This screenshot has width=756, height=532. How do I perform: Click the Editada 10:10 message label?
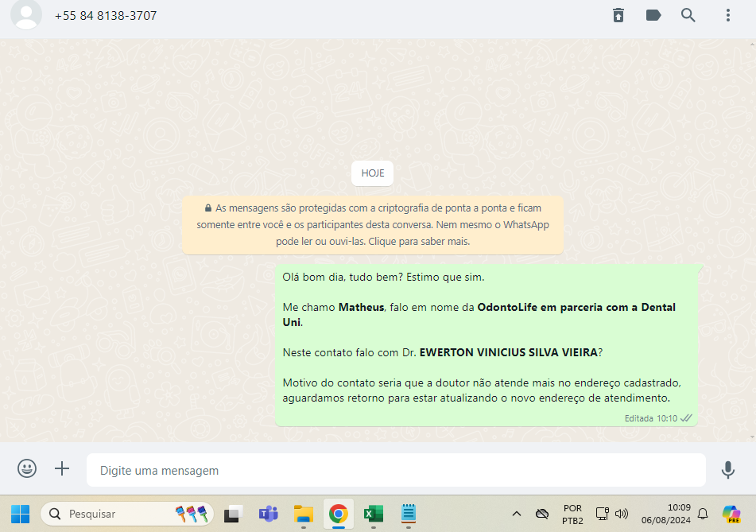pyautogui.click(x=651, y=418)
